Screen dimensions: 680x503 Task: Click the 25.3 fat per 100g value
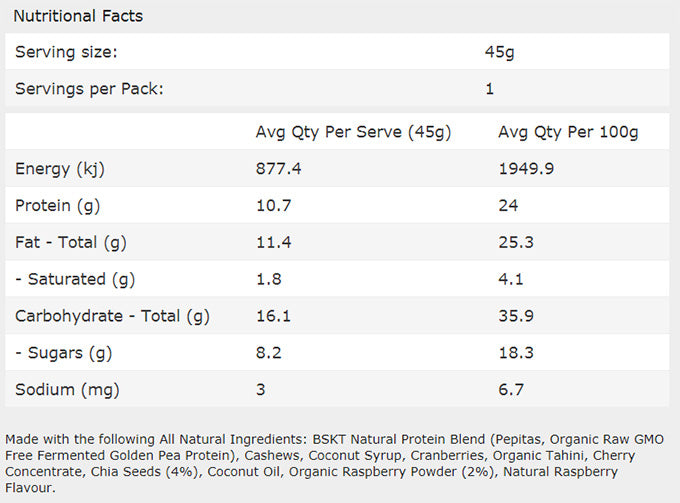click(x=514, y=242)
